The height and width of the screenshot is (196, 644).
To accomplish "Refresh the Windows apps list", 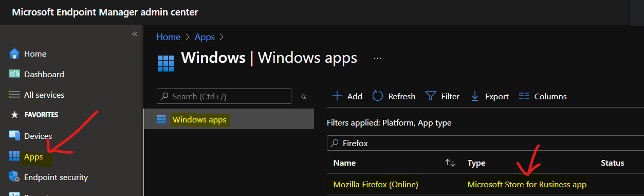I will tap(394, 96).
